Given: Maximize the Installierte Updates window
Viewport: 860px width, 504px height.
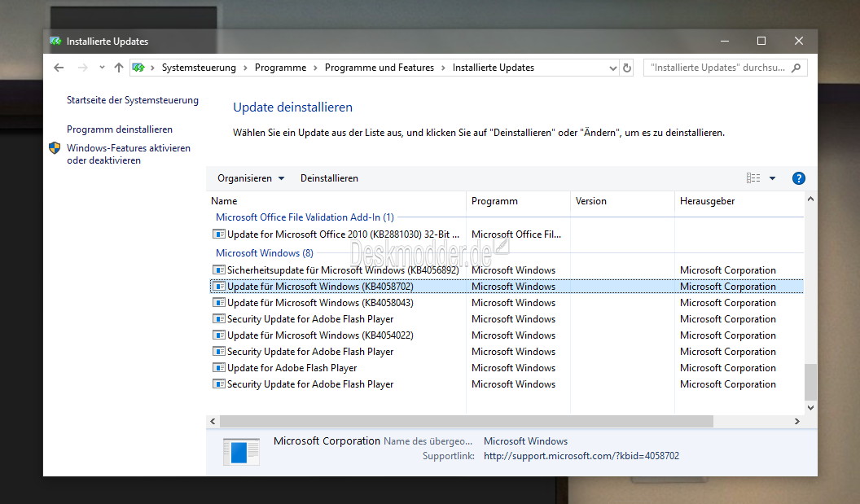Looking at the screenshot, I should 761,42.
